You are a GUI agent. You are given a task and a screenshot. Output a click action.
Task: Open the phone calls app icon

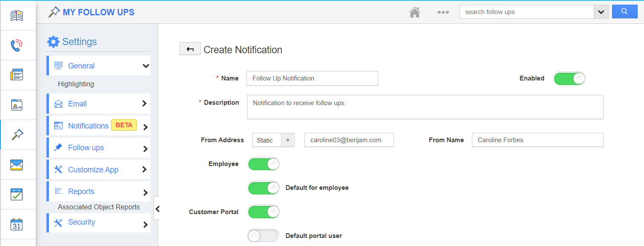pos(17,45)
